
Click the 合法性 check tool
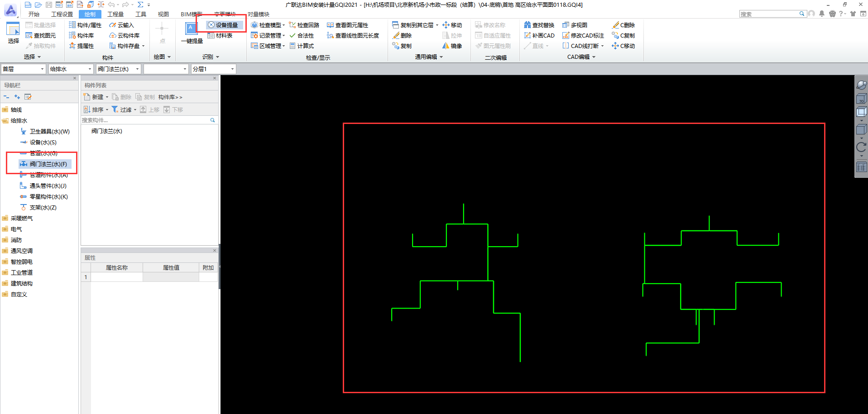(301, 35)
